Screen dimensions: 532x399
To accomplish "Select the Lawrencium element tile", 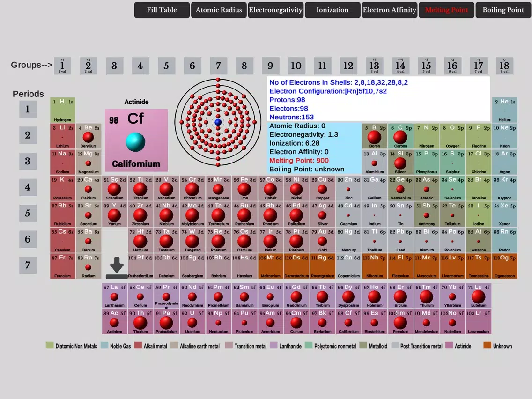I will [x=479, y=322].
